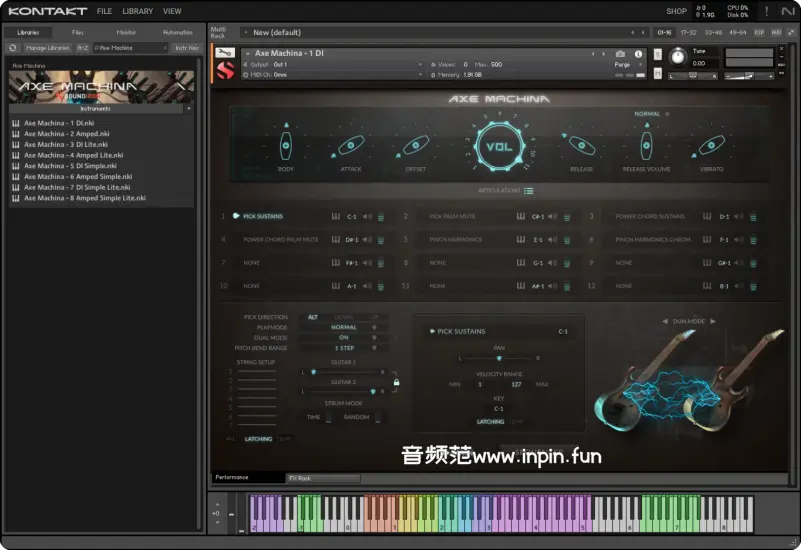The width and height of the screenshot is (801, 550).
Task: Go to next instrument preset arrow
Action: tap(604, 54)
